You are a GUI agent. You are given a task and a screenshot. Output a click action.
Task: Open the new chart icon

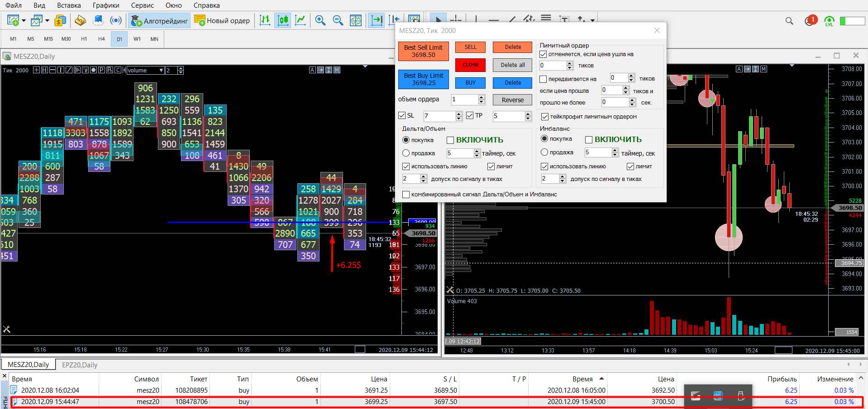point(13,20)
